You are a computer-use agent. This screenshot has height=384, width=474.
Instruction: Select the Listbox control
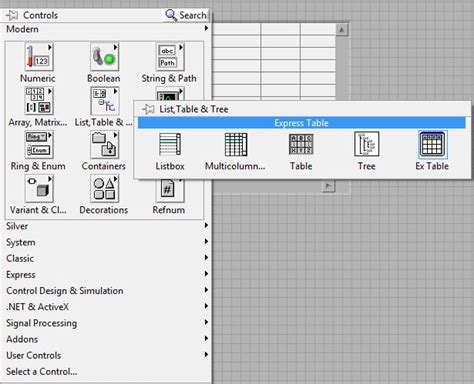(170, 144)
